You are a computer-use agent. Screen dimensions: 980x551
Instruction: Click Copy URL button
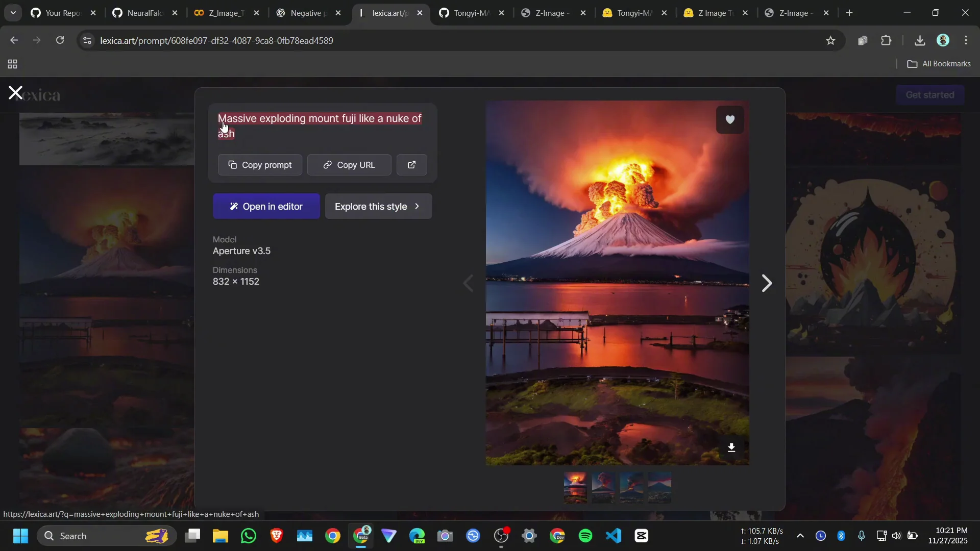pos(349,165)
